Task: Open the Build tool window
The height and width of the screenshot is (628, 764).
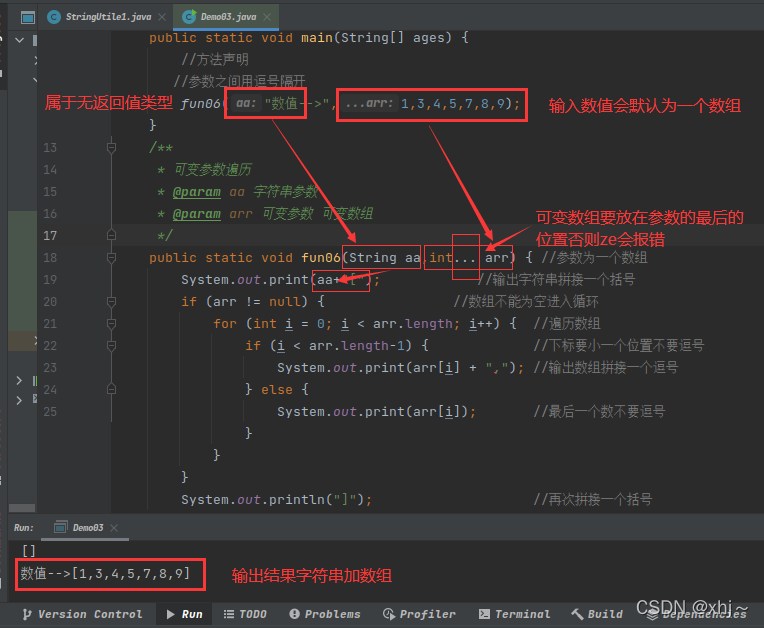Action: click(x=597, y=614)
